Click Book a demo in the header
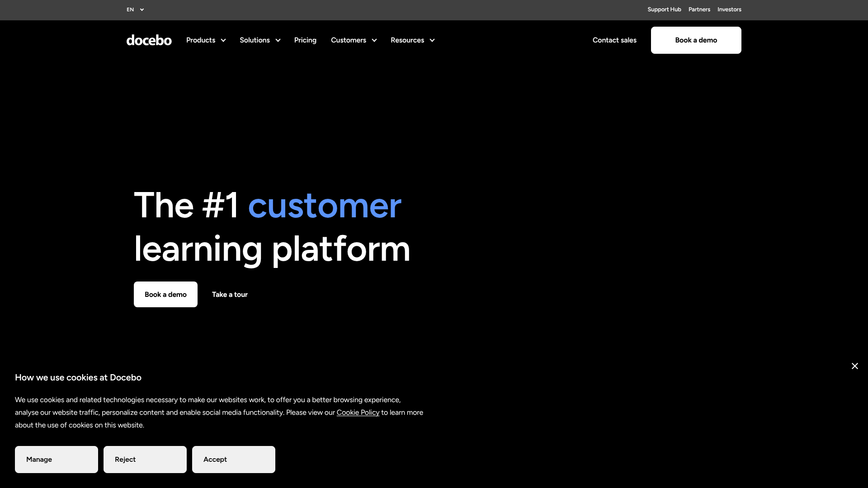868x488 pixels. [x=696, y=40]
